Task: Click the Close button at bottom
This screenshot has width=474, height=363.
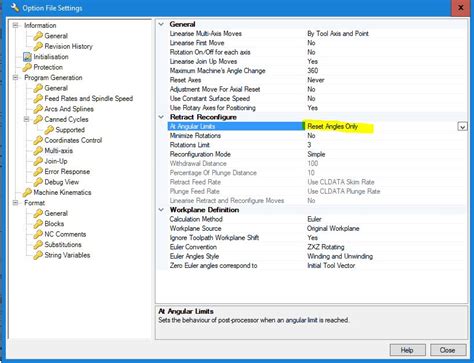Action: [x=448, y=350]
